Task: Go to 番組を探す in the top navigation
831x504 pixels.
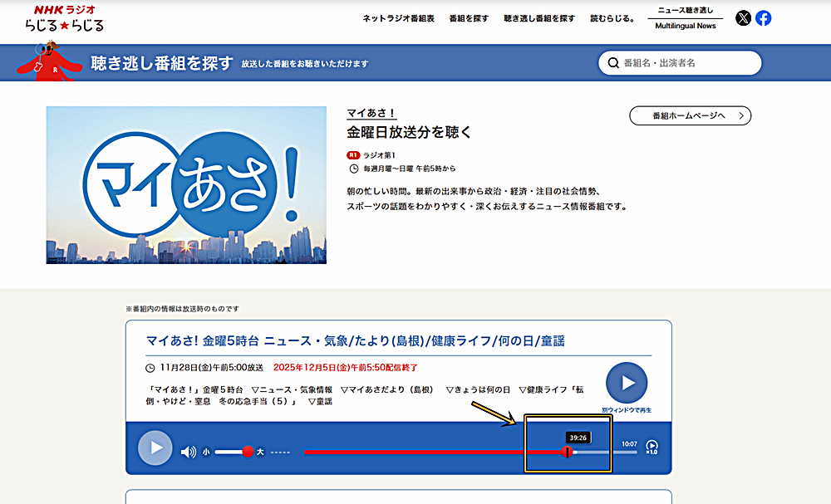Action: coord(469,18)
